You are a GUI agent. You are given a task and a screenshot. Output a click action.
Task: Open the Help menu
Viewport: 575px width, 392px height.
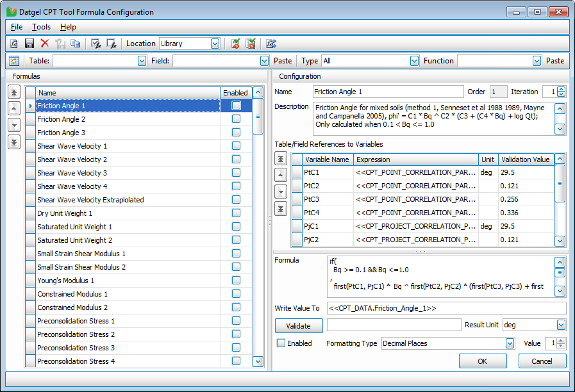[x=68, y=27]
